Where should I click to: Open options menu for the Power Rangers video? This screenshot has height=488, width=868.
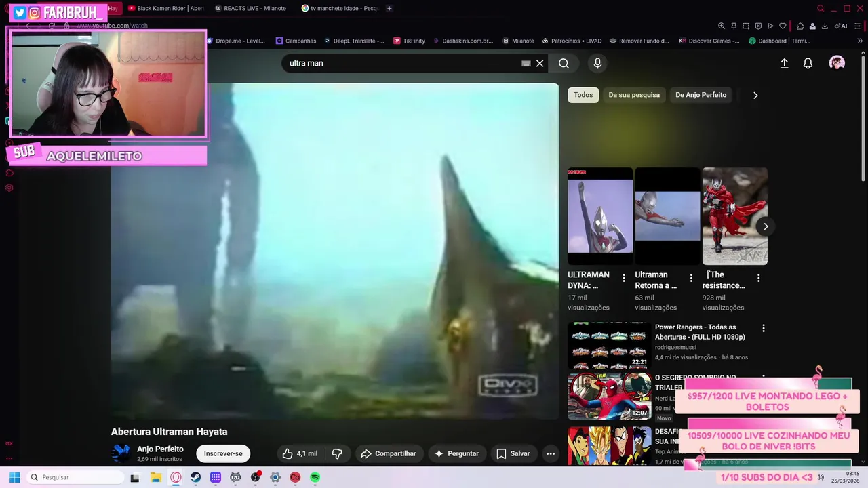point(763,328)
